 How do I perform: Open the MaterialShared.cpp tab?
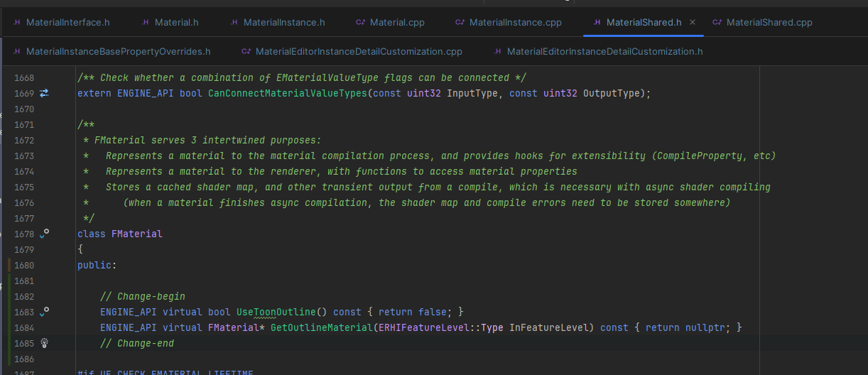(x=762, y=22)
